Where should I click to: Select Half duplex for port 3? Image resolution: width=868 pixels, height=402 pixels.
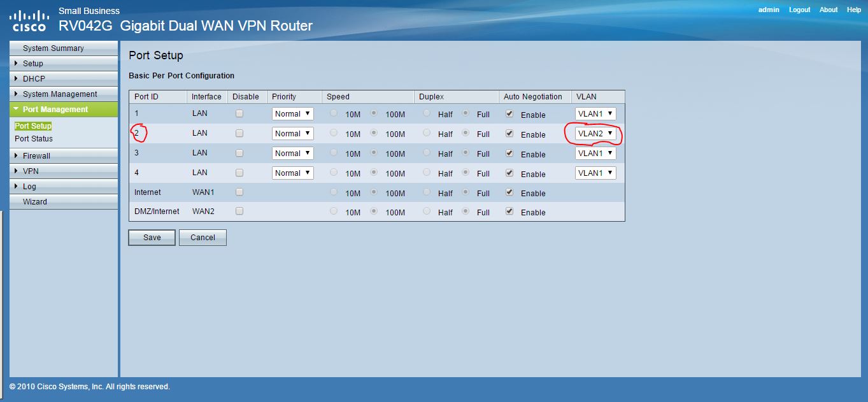tap(427, 153)
